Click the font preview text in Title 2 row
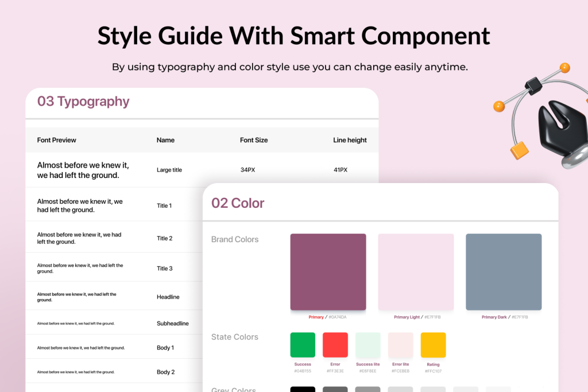The image size is (588, 392). (x=79, y=238)
